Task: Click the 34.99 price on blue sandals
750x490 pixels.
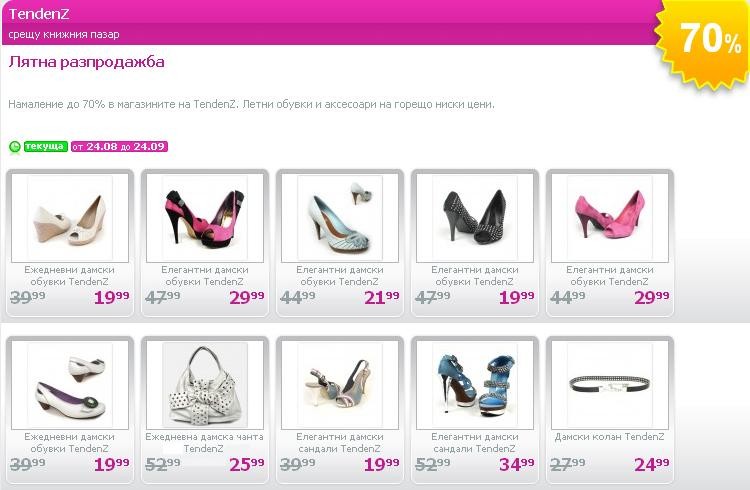Action: [517, 464]
